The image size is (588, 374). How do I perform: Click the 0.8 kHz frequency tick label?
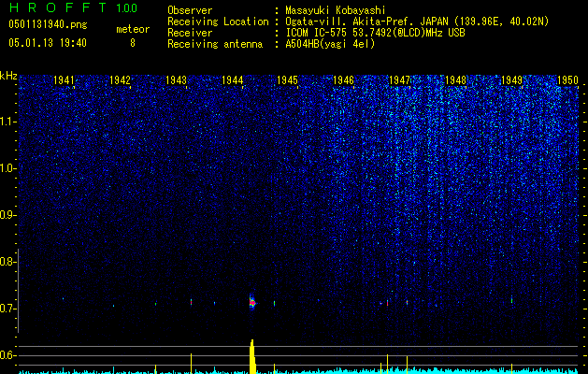coord(7,262)
